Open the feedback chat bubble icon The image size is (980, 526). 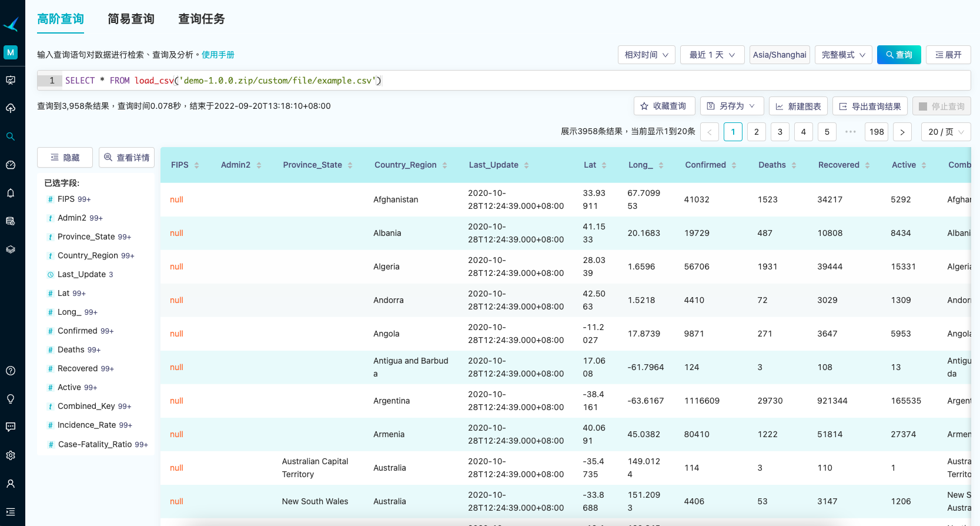pos(11,427)
